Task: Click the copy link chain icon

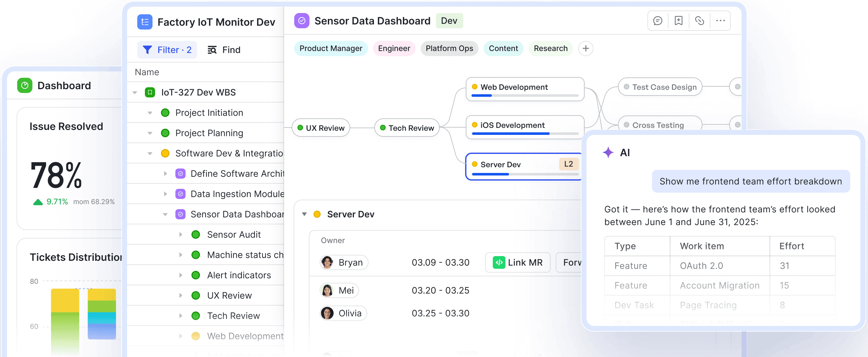Action: [x=699, y=21]
